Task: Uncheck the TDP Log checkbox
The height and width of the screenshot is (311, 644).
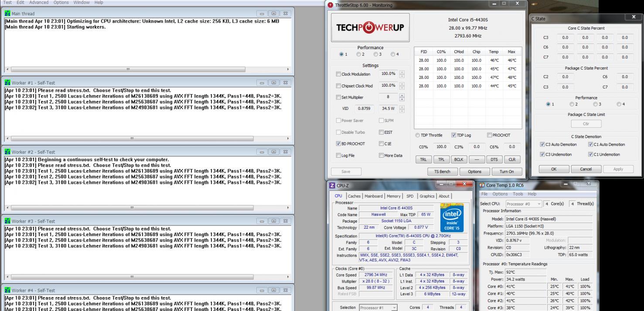Action: coord(454,135)
